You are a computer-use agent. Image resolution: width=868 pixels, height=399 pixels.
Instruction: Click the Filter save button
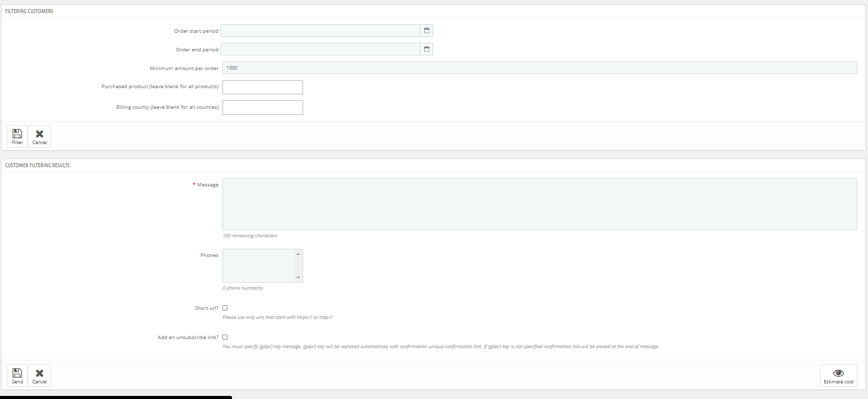coord(17,137)
